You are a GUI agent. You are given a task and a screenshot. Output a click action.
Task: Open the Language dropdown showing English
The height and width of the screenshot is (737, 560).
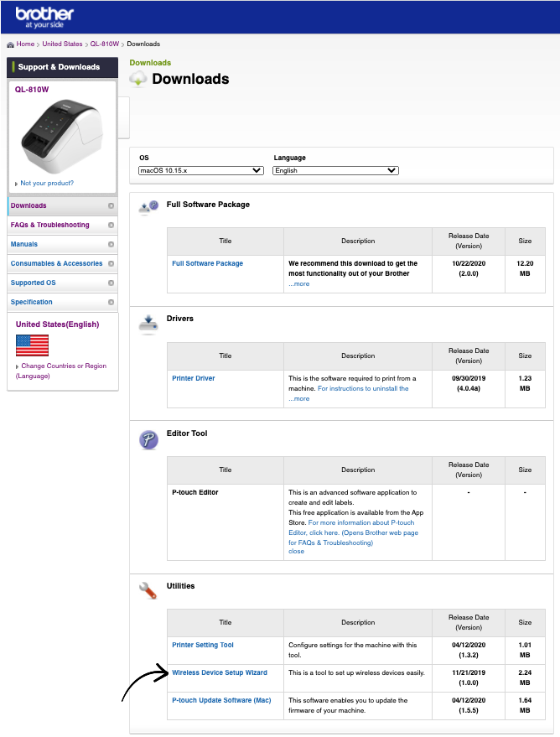(x=335, y=170)
